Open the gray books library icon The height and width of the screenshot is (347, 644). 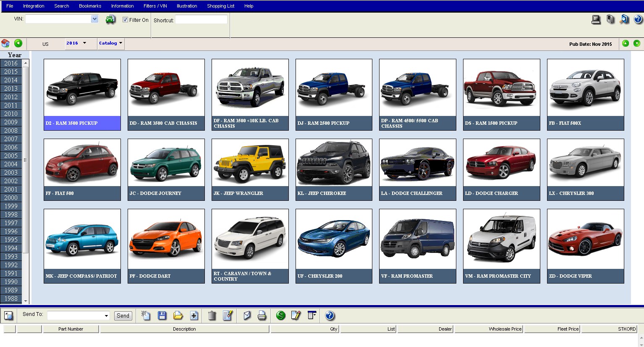coord(610,19)
